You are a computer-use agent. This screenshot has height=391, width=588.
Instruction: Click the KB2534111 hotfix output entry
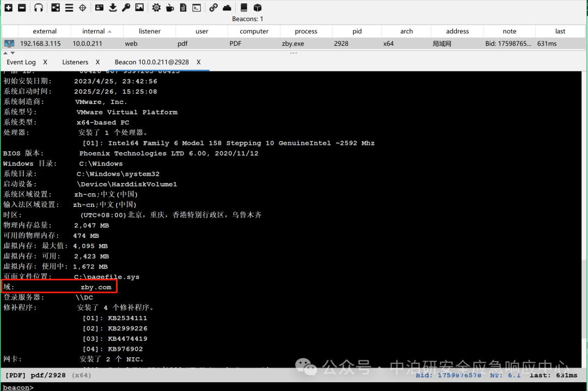(x=127, y=318)
